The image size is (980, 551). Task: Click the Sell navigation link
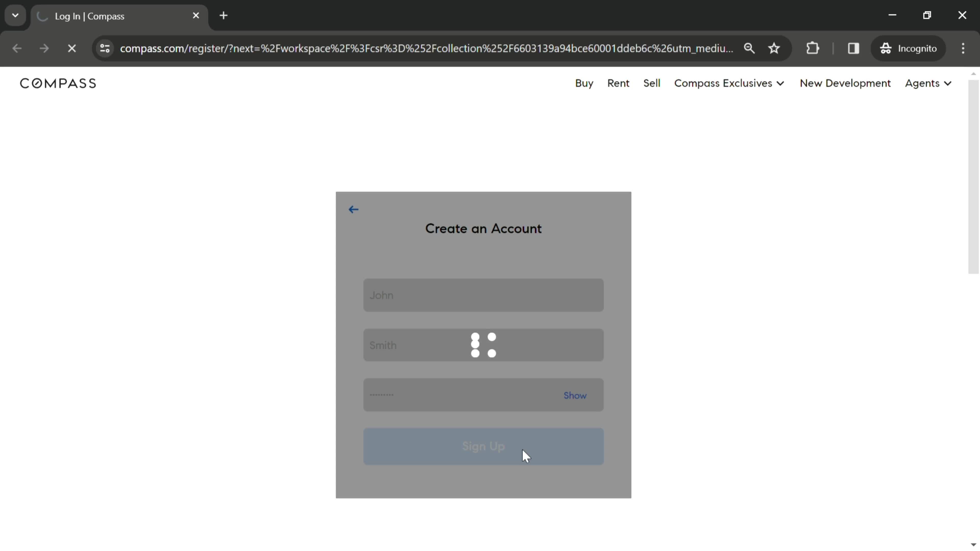(652, 83)
